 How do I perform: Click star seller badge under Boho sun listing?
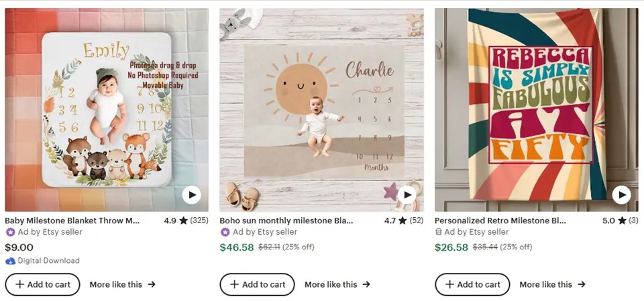click(225, 232)
